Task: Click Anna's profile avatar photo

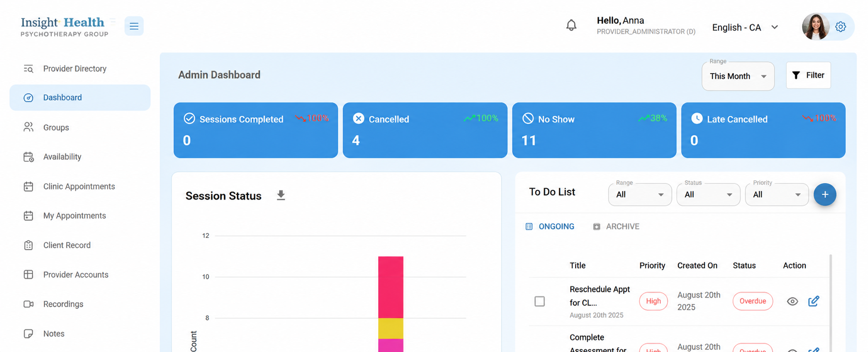Action: tap(816, 26)
